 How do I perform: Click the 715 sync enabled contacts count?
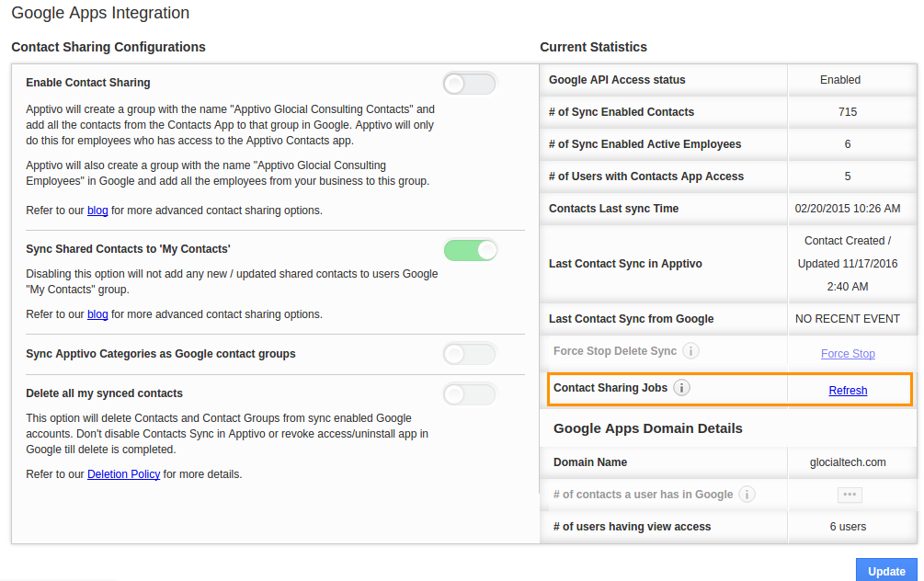click(848, 112)
